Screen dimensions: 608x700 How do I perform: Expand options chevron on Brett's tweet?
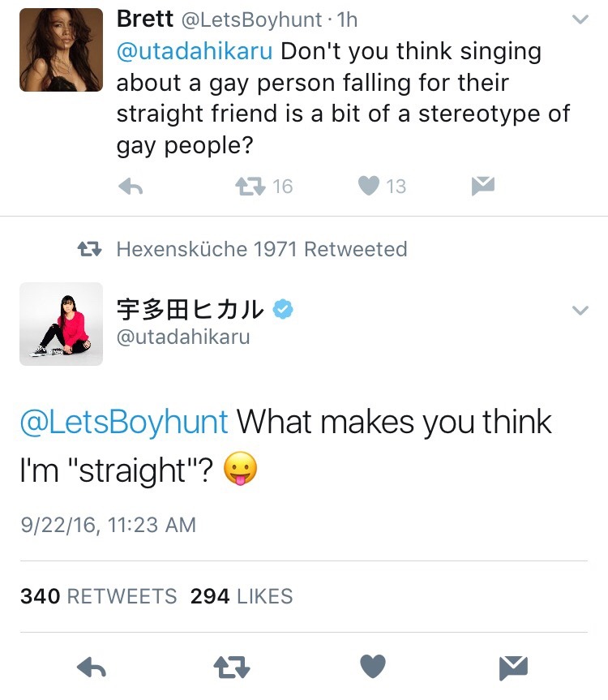tap(580, 19)
